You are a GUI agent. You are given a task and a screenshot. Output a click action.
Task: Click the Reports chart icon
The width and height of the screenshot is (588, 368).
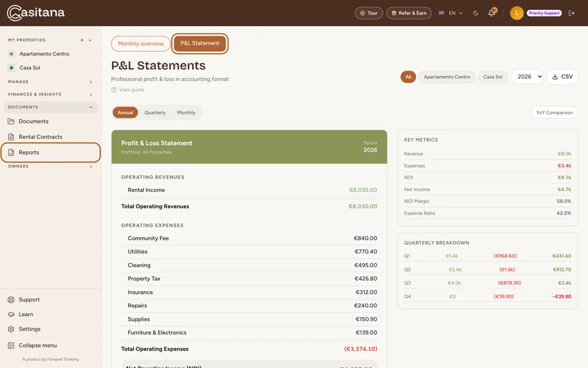point(11,153)
